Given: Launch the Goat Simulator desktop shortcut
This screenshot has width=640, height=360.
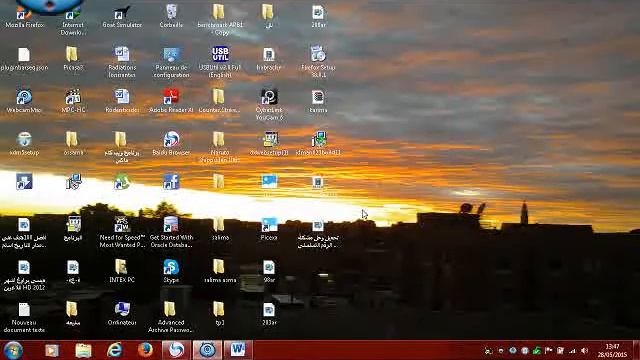Looking at the screenshot, I should point(122,17).
